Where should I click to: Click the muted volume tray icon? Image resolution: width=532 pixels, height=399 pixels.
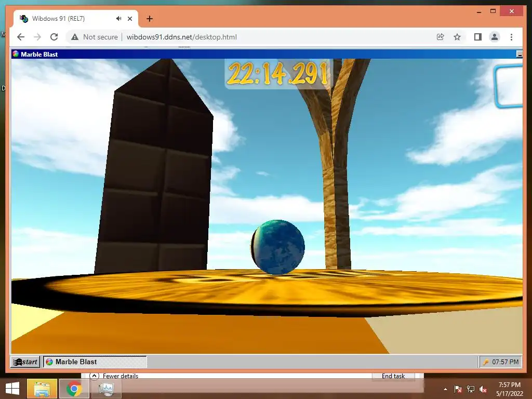[x=483, y=389]
